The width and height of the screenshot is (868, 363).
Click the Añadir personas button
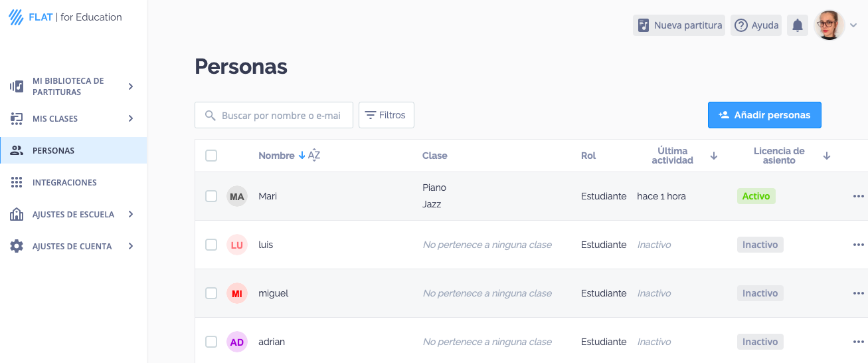tap(764, 115)
